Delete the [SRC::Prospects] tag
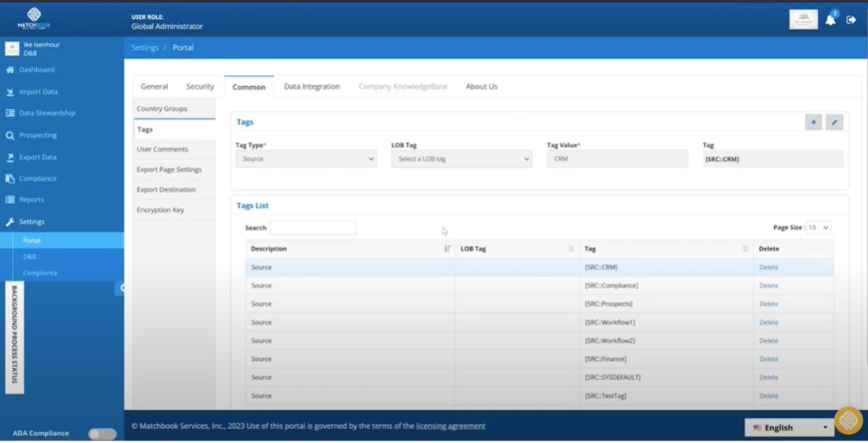The height and width of the screenshot is (443, 868). tap(769, 303)
